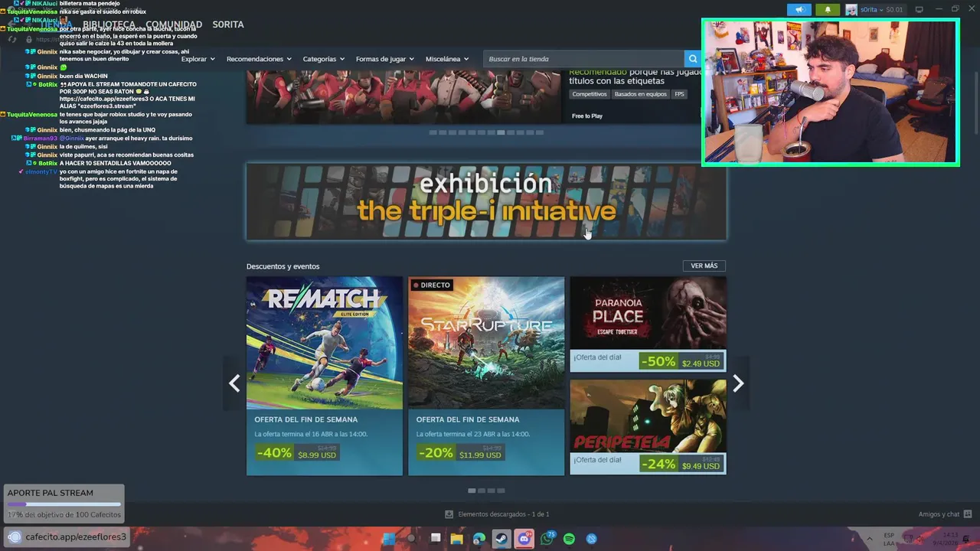This screenshot has height=551, width=980.
Task: View the $0.01 wallet balance
Action: tap(894, 10)
